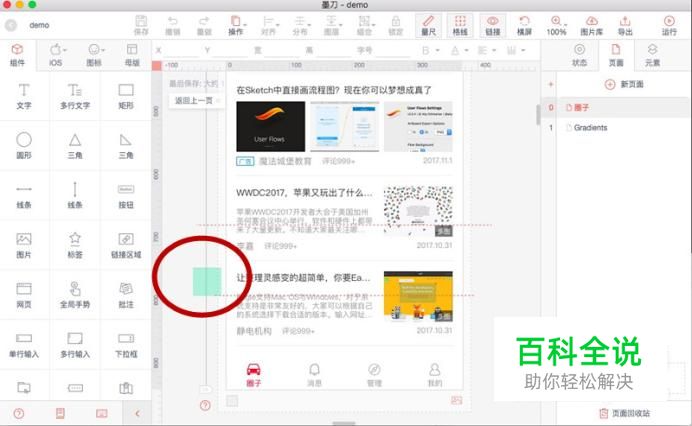Image resolution: width=692 pixels, height=426 pixels.
Task: Click the Undo (撤销) toolbar icon
Action: click(173, 25)
